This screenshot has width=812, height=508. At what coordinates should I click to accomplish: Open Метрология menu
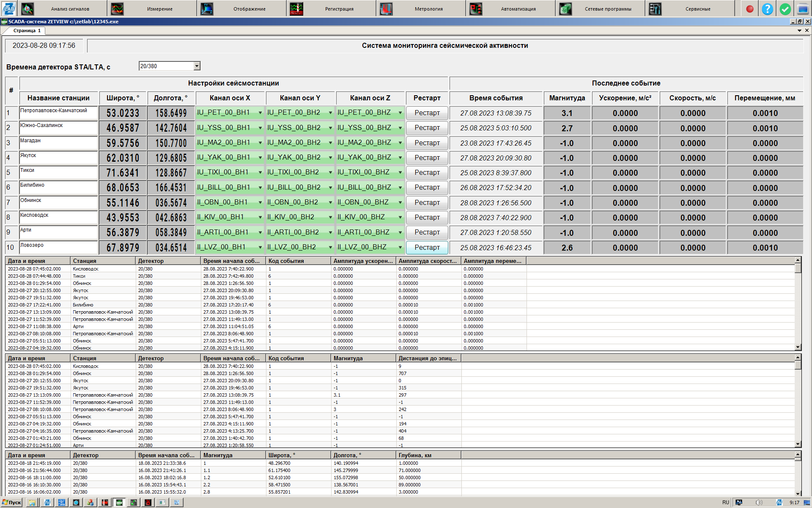(x=421, y=9)
